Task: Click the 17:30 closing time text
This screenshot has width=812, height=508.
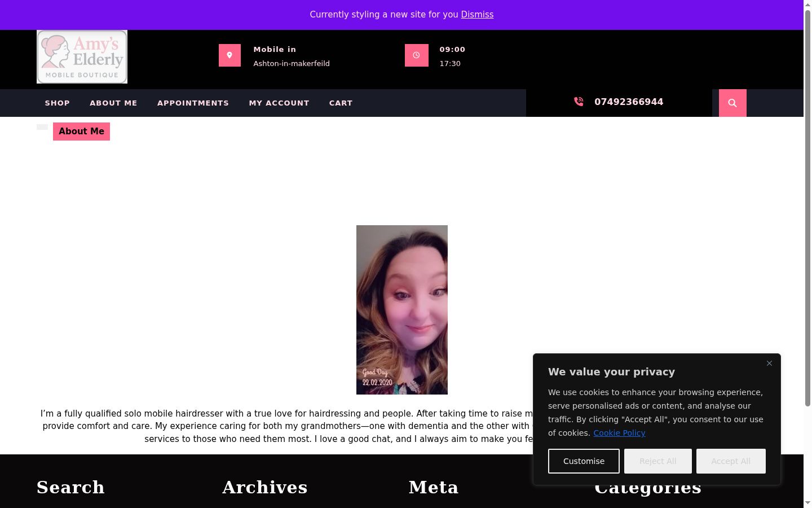Action: (450, 63)
